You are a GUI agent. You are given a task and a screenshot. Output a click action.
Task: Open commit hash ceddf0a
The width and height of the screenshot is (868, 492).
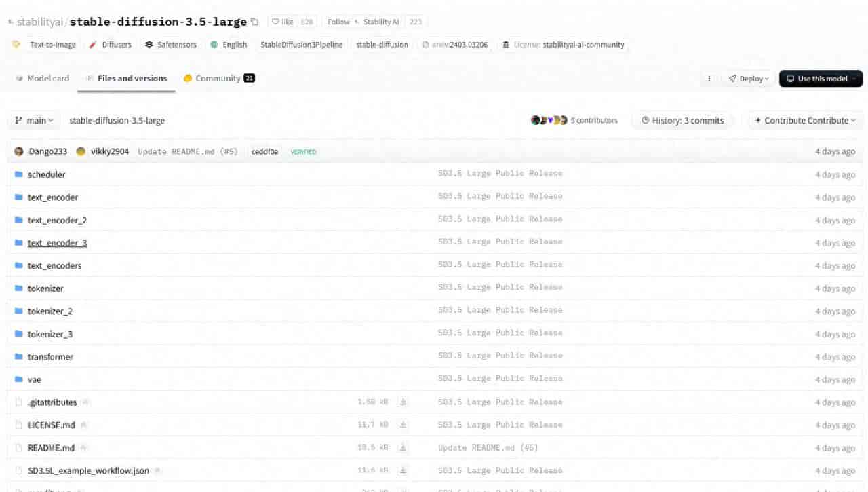pyautogui.click(x=264, y=152)
